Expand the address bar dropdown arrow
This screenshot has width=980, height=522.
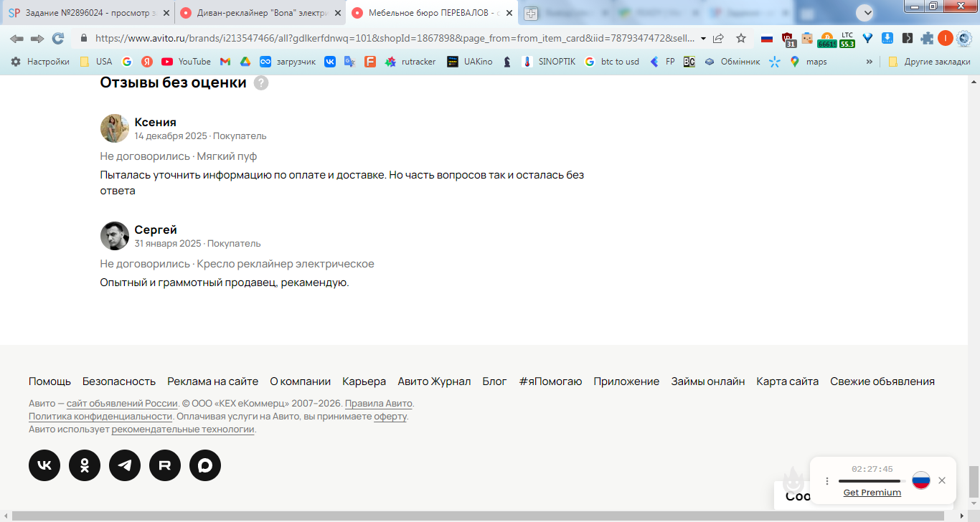tap(703, 39)
